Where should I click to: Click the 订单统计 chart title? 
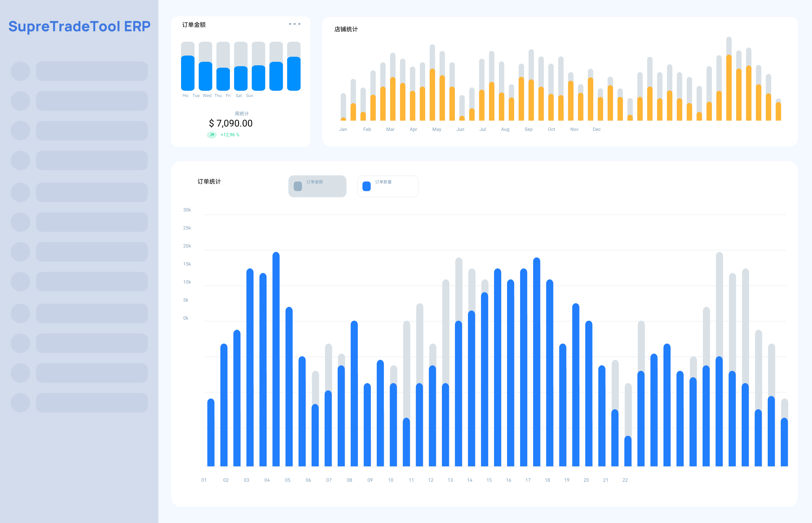209,182
